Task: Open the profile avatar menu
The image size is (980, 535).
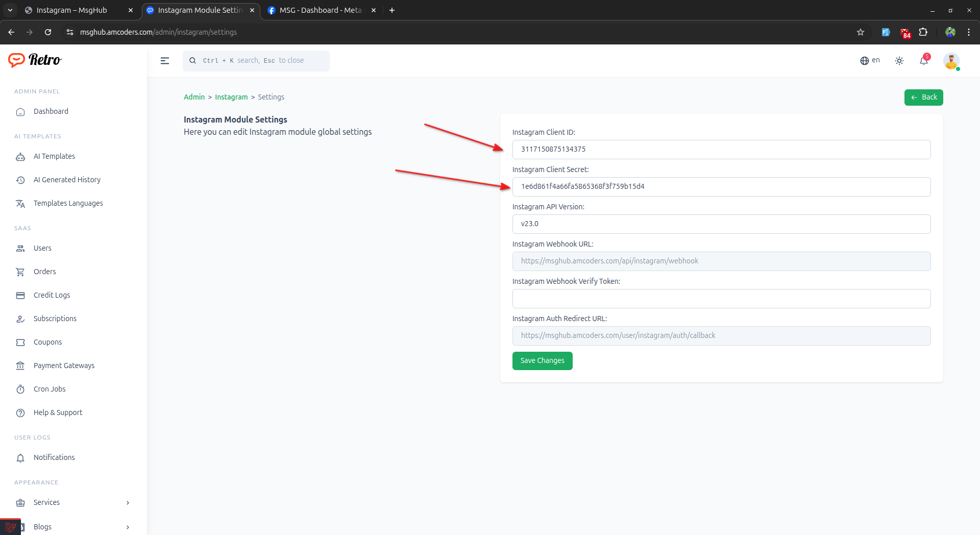Action: pos(952,61)
